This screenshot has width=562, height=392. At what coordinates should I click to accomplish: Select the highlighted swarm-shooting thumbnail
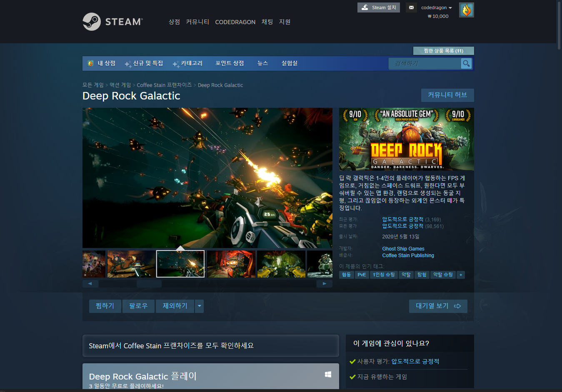180,264
